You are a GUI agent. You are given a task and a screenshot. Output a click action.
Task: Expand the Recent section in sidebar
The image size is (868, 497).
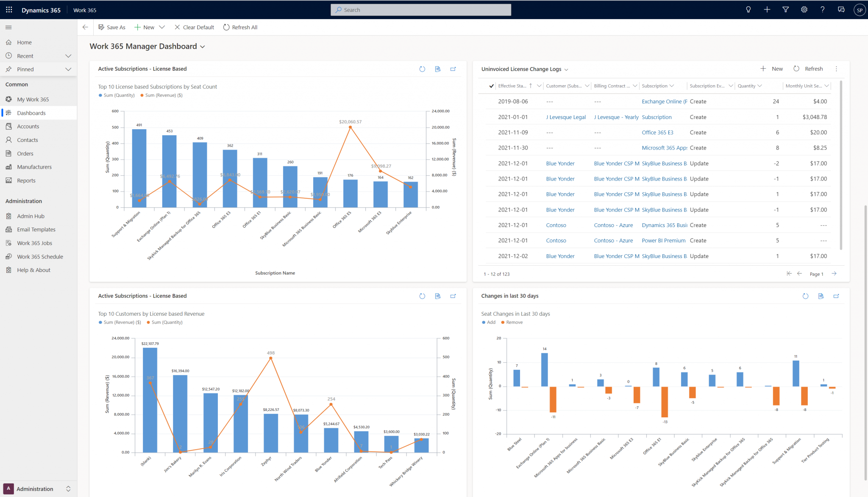pyautogui.click(x=68, y=56)
